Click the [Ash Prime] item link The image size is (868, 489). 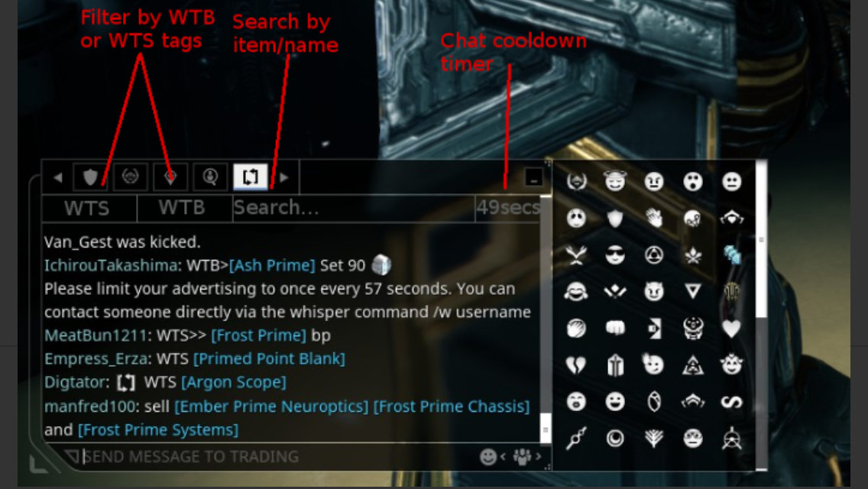[x=272, y=265]
